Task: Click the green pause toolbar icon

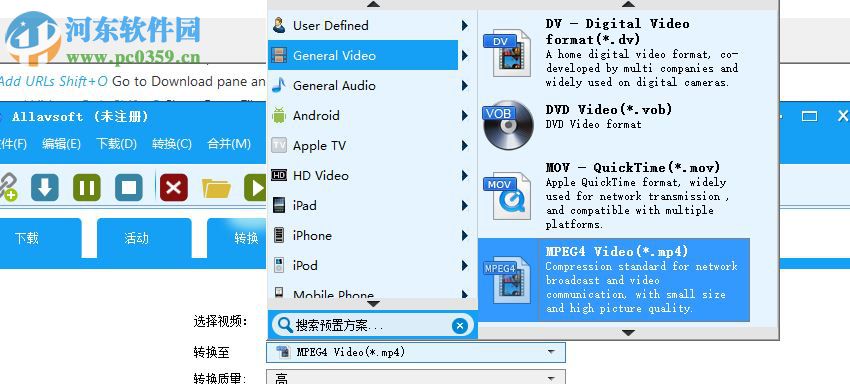Action: (87, 188)
